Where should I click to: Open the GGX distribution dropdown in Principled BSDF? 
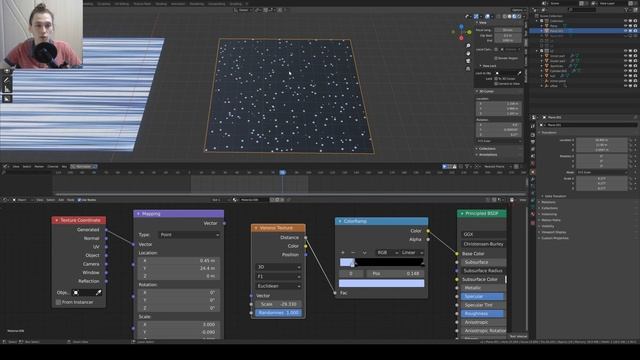click(x=484, y=235)
